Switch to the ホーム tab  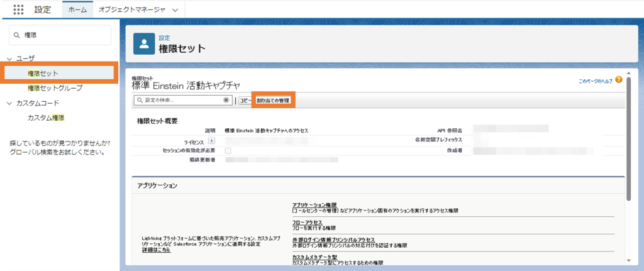(x=77, y=10)
